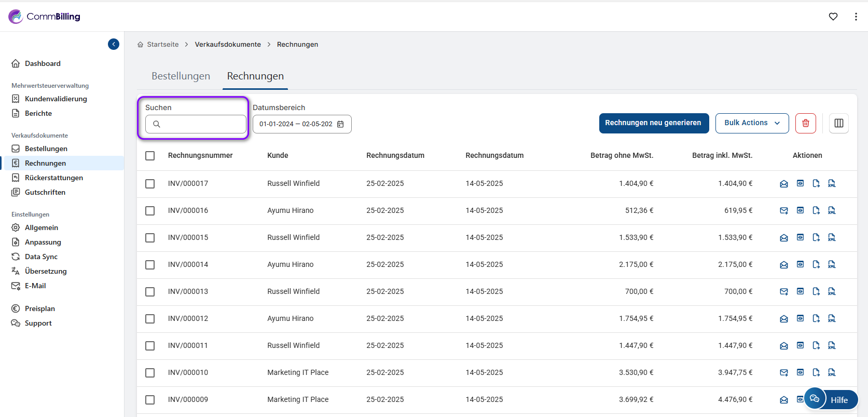Expand the Bulk Actions dropdown

(752, 123)
